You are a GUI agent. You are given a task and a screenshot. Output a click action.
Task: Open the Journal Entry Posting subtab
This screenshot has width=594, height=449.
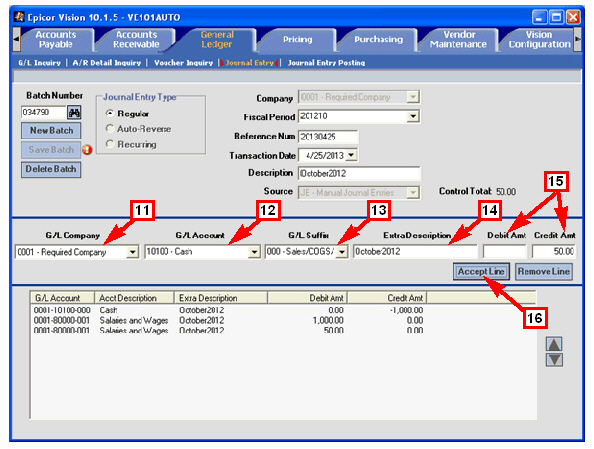326,63
